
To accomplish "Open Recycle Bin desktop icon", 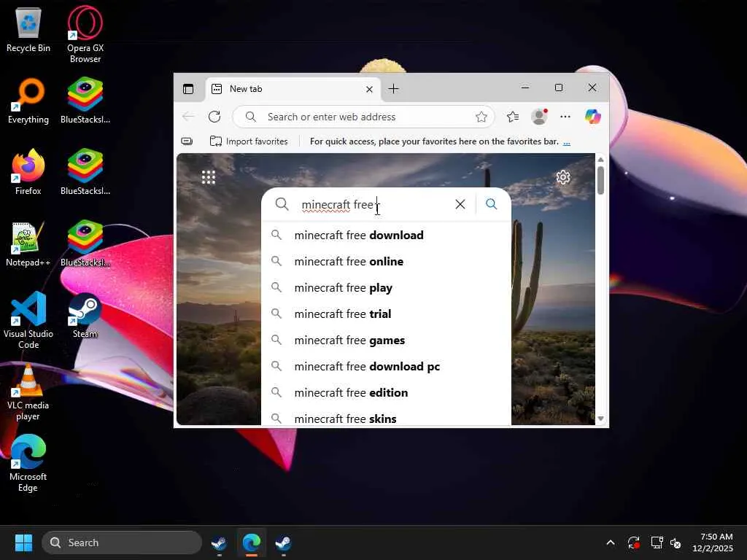I will coord(28,29).
